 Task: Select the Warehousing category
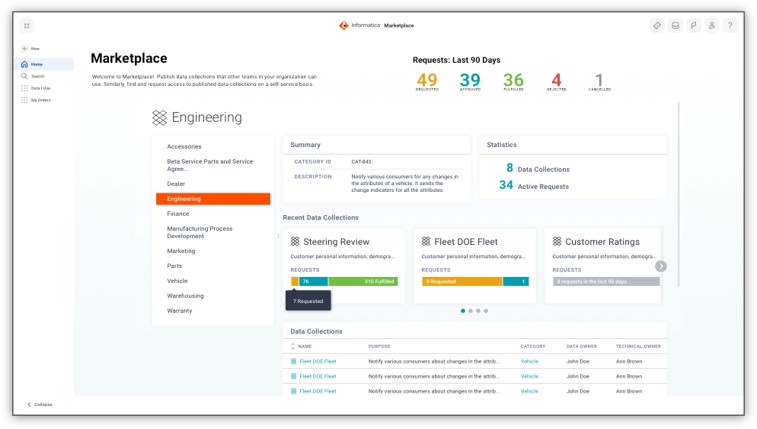pyautogui.click(x=185, y=296)
